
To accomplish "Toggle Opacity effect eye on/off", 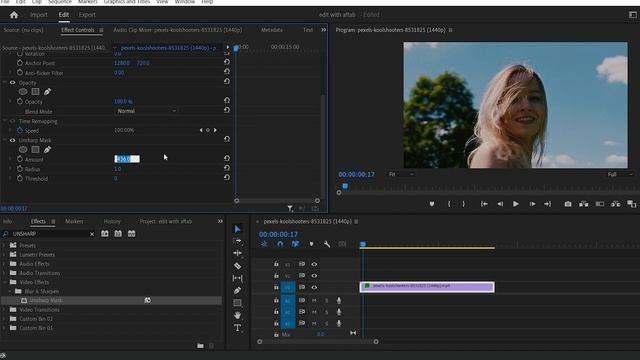I will [x=12, y=83].
